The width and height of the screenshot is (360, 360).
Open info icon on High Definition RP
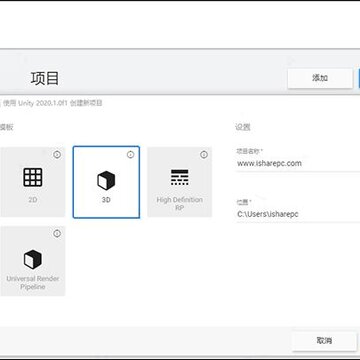[204, 155]
